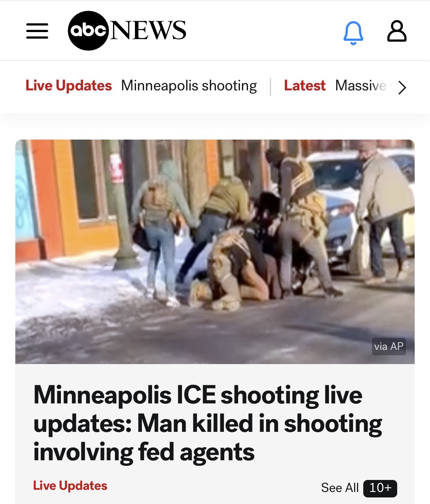Select the Latest ticker label
Image resolution: width=430 pixels, height=504 pixels.
pos(305,86)
